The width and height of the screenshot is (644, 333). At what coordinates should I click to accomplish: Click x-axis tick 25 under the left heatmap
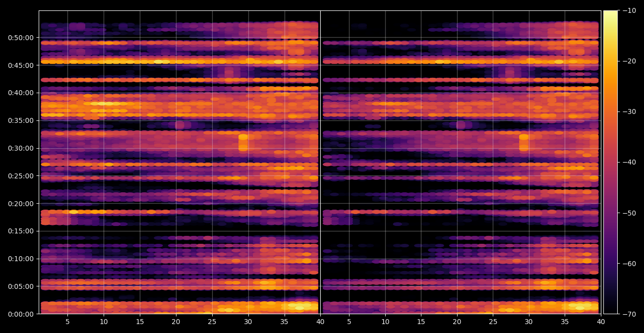click(x=212, y=322)
